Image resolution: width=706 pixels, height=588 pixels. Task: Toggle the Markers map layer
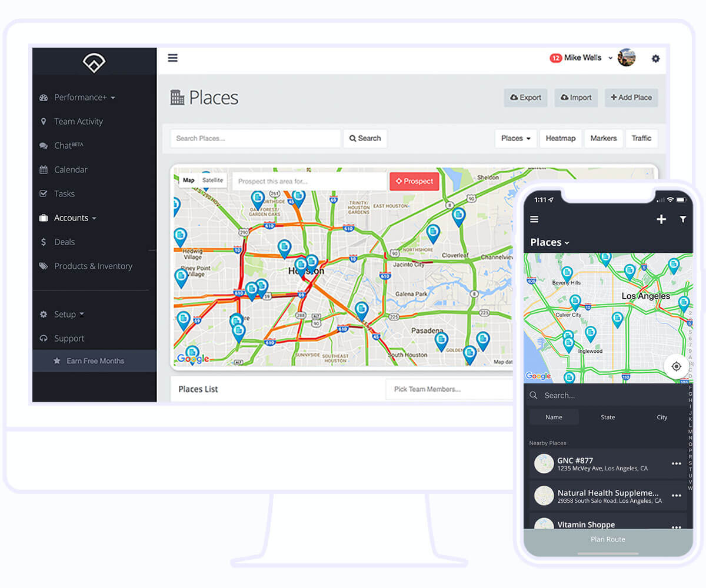pos(603,139)
